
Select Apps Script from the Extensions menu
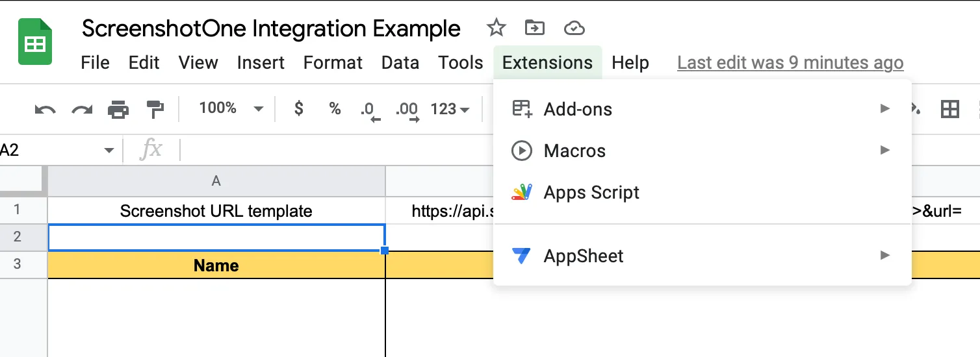703,193
